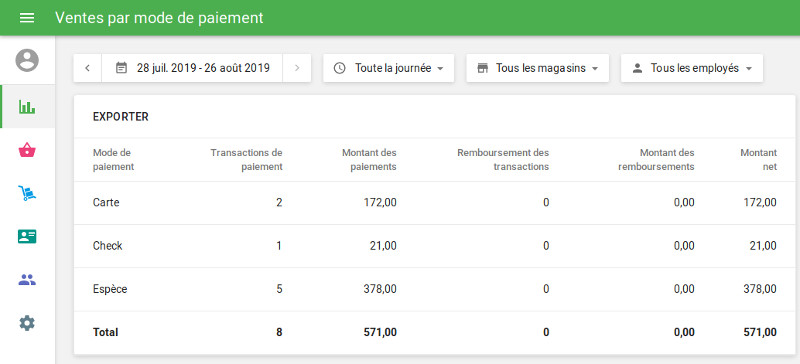Select the Carte payment row label

click(106, 203)
